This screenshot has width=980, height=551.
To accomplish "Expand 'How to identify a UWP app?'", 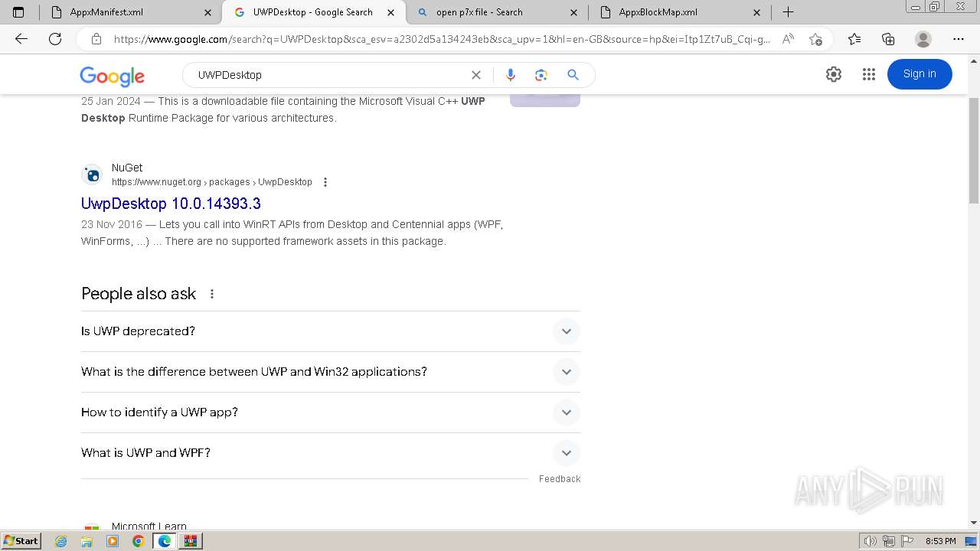I will (x=331, y=412).
